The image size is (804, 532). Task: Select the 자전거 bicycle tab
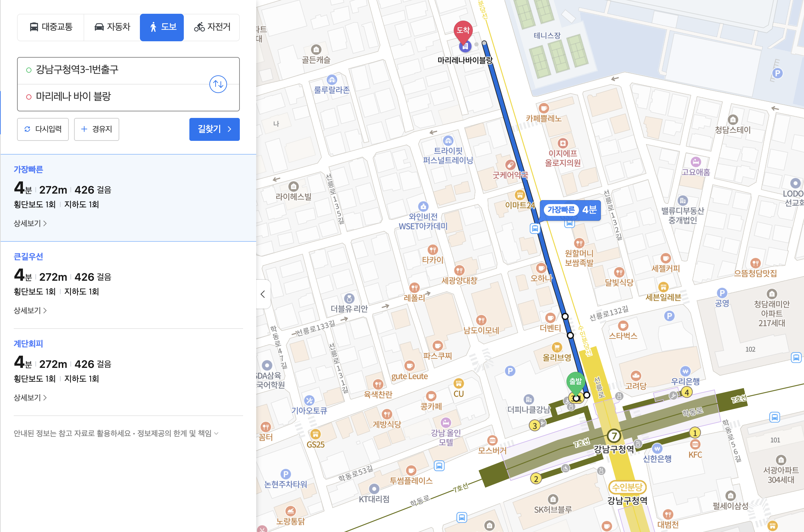(212, 27)
